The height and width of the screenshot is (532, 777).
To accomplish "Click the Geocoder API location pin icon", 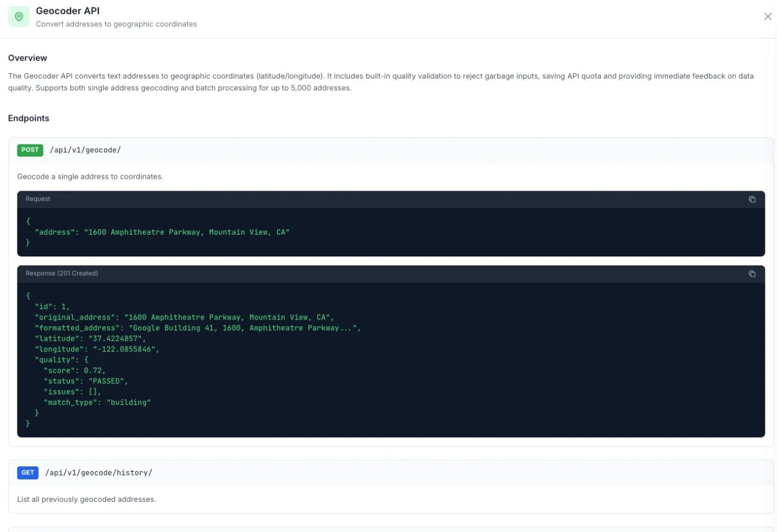I will click(19, 16).
